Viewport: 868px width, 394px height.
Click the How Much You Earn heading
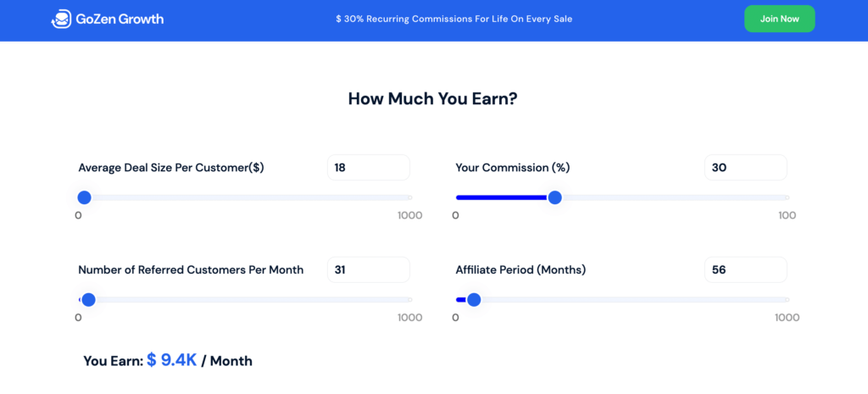(433, 99)
